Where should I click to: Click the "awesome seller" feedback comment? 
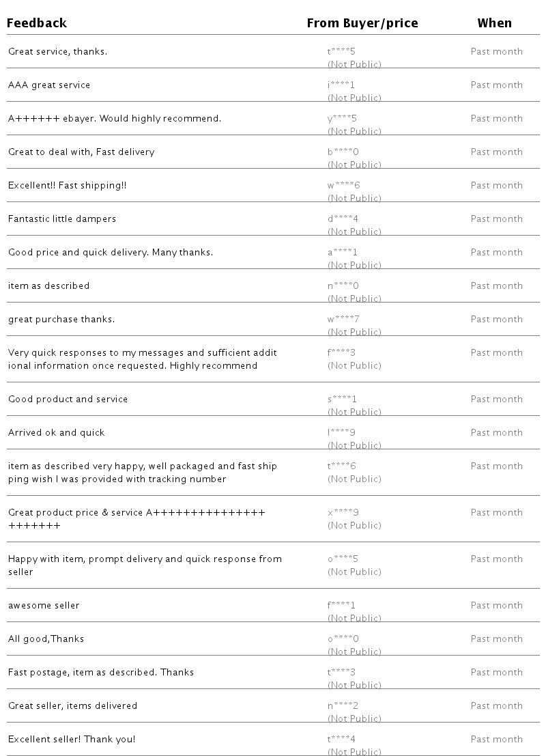pos(44,605)
